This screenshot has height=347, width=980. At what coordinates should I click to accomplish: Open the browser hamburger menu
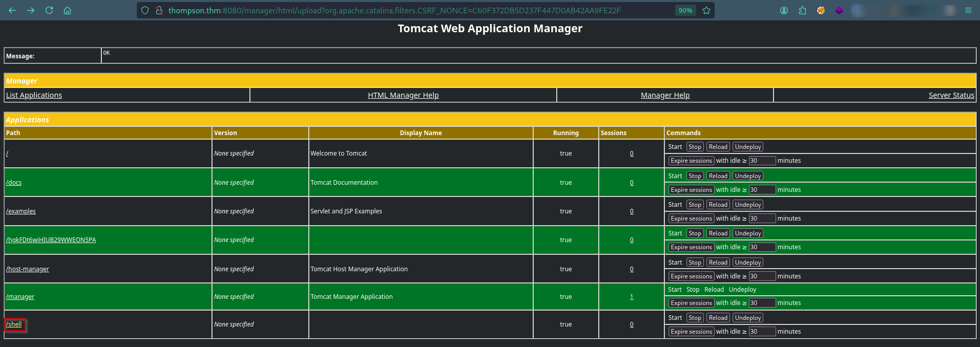[968, 10]
